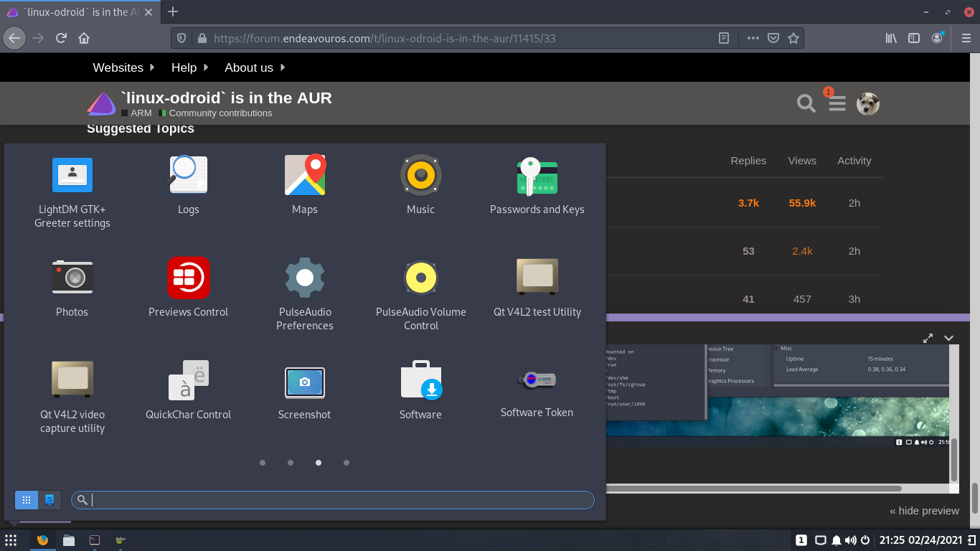Click hide preview link
The width and height of the screenshot is (980, 551).
(924, 511)
